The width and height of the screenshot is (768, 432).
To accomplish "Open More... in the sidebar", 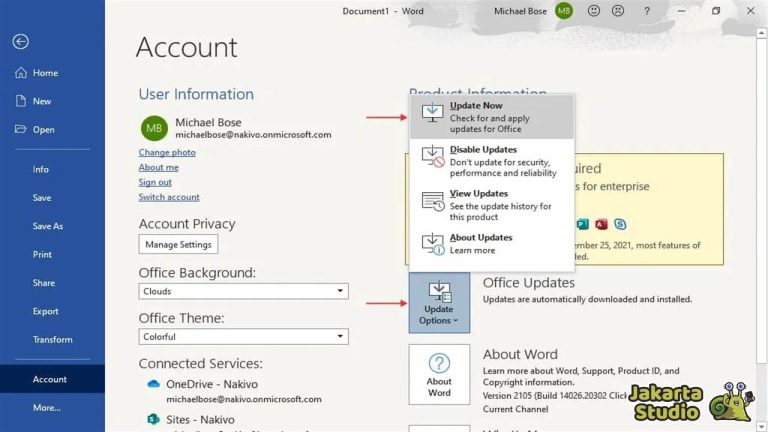I will click(47, 408).
